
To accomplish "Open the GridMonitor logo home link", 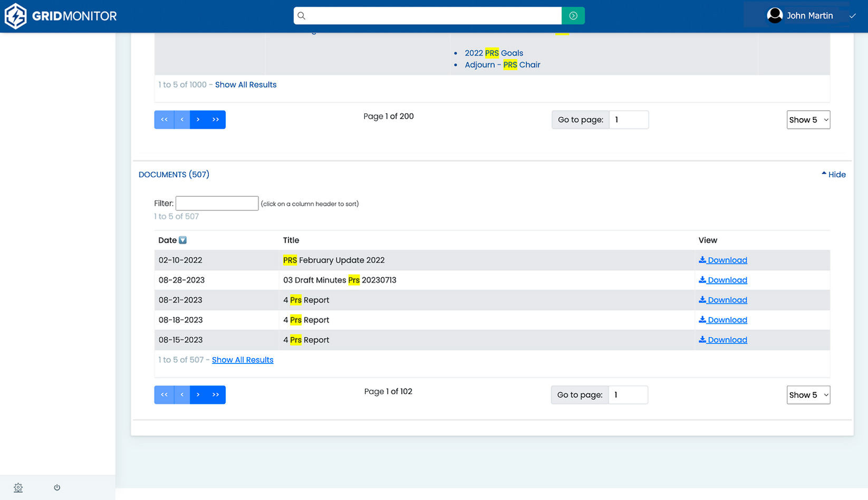I will click(61, 16).
